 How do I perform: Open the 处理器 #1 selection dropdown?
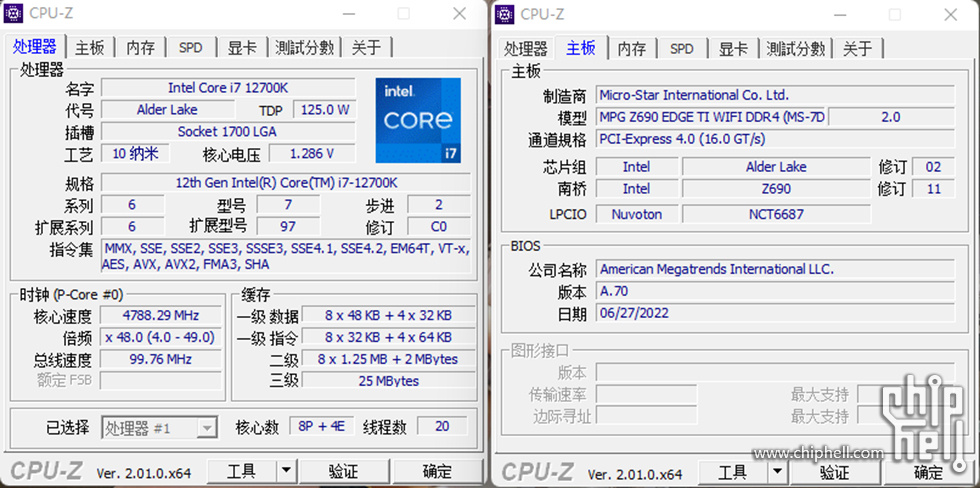(159, 428)
